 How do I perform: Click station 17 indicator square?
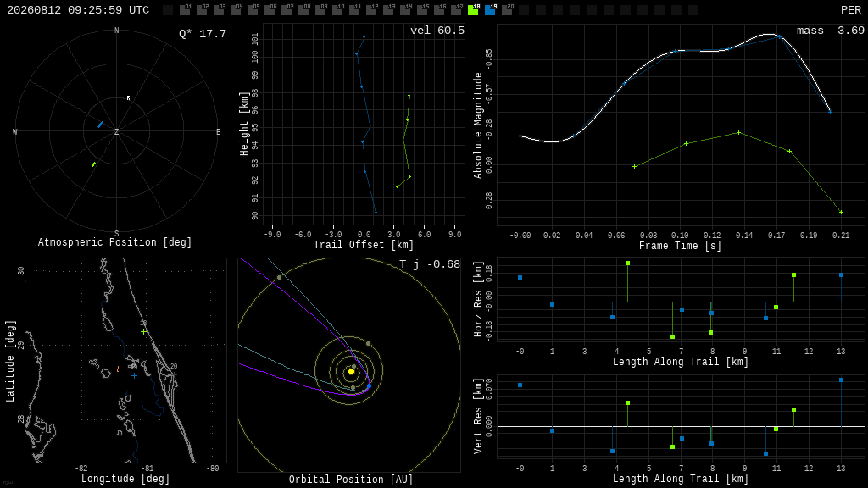456,10
